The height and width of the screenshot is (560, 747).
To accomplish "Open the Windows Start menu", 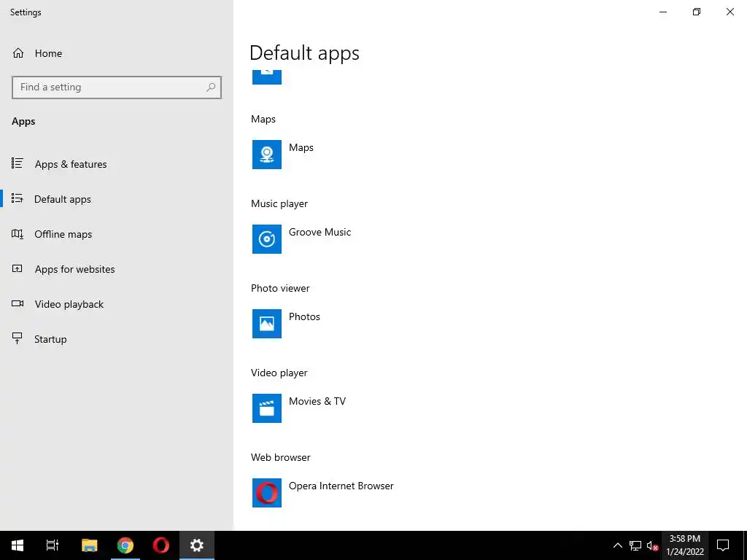I will point(18,545).
